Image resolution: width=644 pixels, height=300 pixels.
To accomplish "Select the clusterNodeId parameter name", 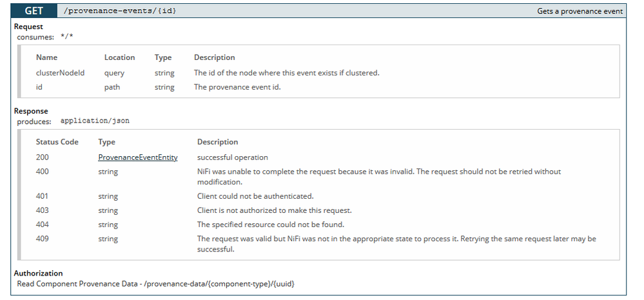I will [x=60, y=73].
